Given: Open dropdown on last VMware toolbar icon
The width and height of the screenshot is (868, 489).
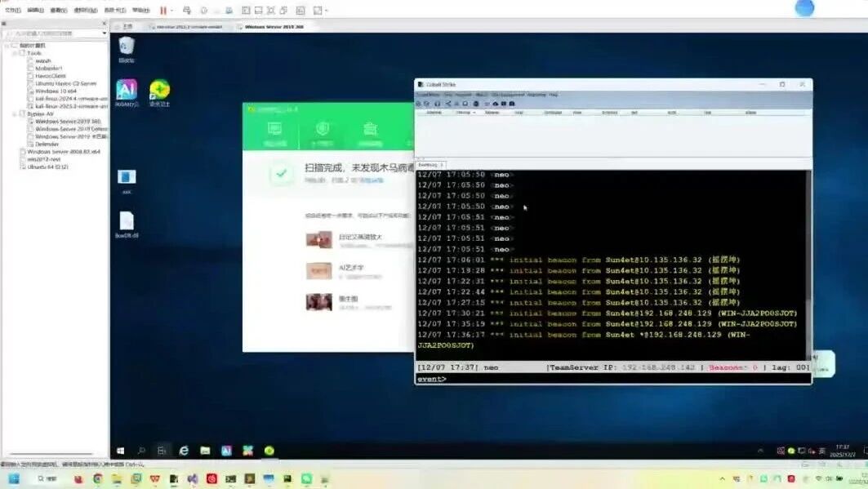Looking at the screenshot, I should coord(327,11).
